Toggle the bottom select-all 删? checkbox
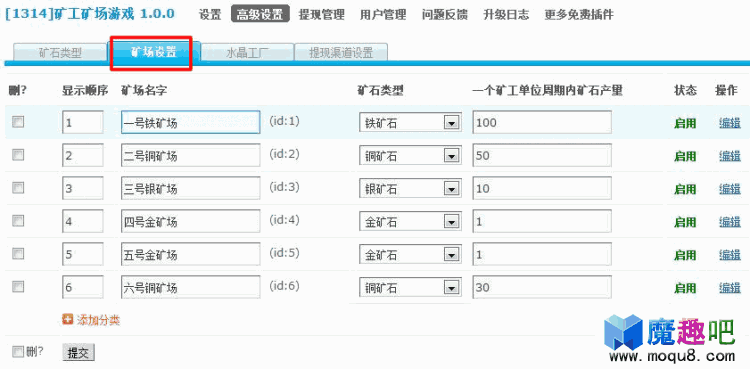 point(18,352)
